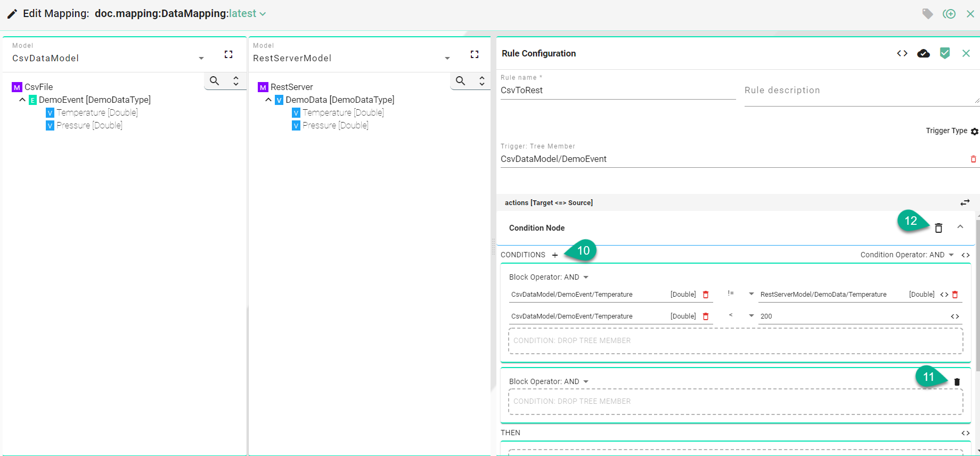Collapse the Condition Node section

click(x=960, y=227)
